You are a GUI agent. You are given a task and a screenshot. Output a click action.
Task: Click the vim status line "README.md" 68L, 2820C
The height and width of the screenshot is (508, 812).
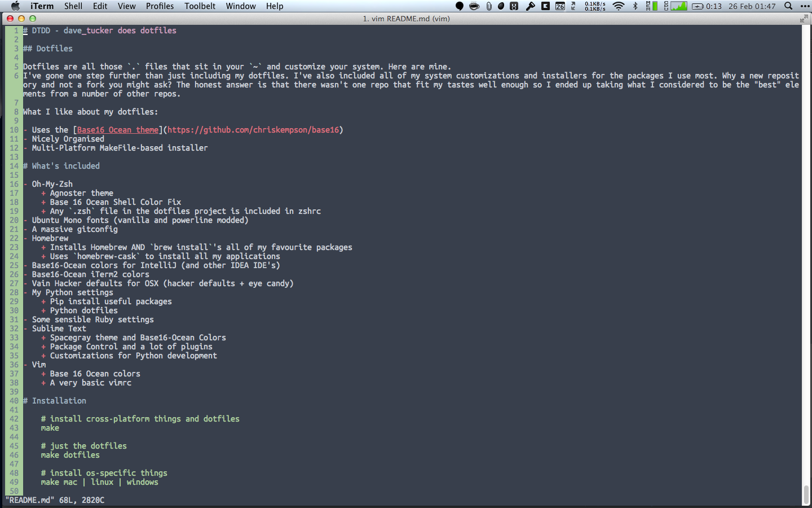point(55,500)
